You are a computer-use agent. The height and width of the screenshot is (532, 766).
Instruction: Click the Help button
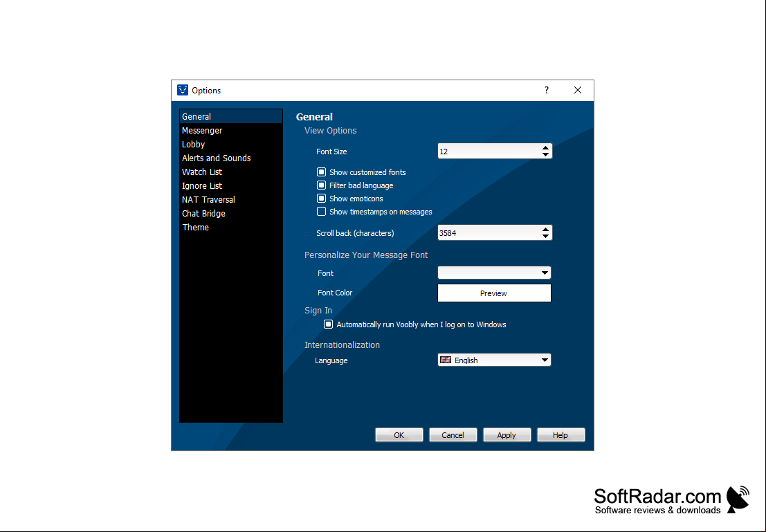click(x=560, y=434)
